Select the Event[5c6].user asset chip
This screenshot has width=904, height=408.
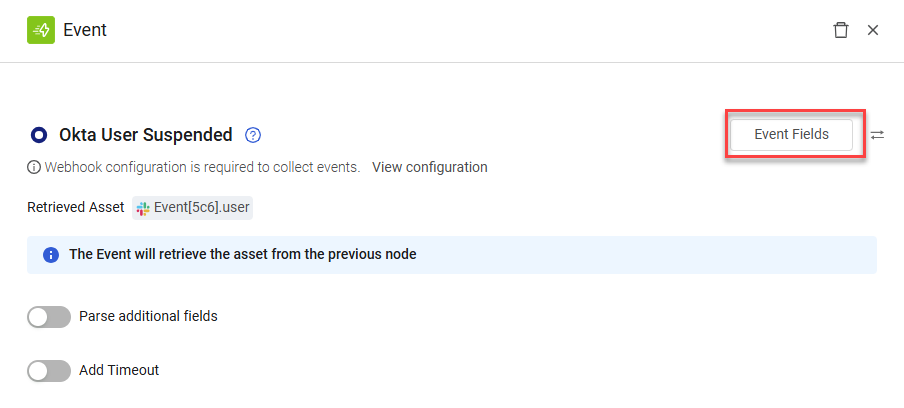click(x=192, y=207)
